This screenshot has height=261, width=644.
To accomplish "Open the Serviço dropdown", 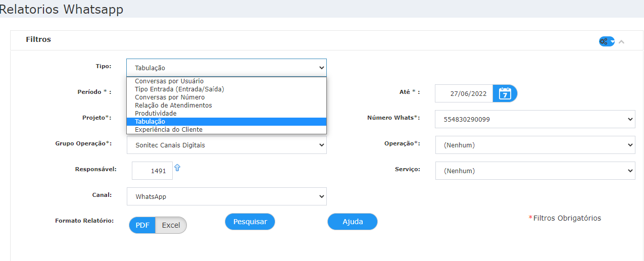I will [535, 171].
